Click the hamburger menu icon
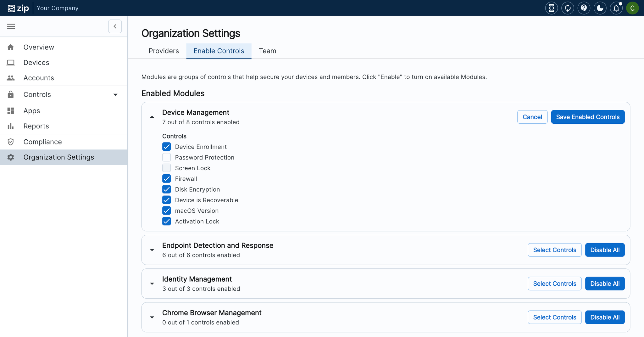644x337 pixels. (x=11, y=26)
